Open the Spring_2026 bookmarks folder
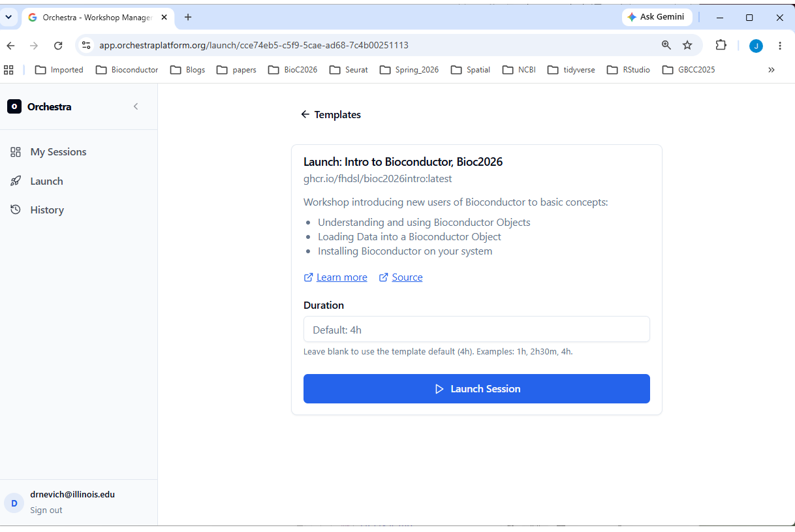Screen dimensions: 795x532 (409, 70)
